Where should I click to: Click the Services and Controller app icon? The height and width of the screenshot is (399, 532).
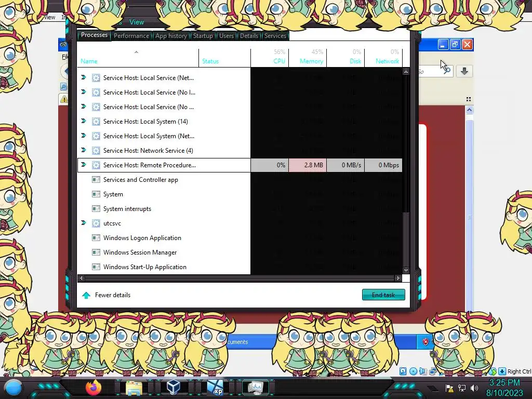[x=96, y=179]
